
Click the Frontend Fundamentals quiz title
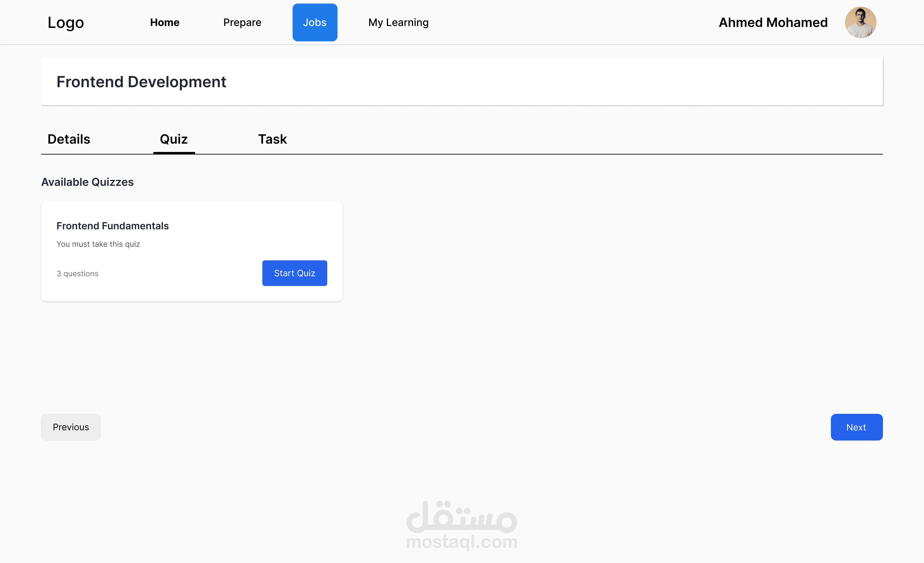pyautogui.click(x=113, y=226)
